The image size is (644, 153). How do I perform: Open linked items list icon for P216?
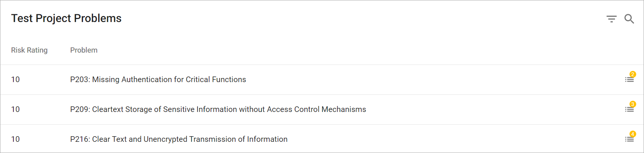tap(629, 139)
